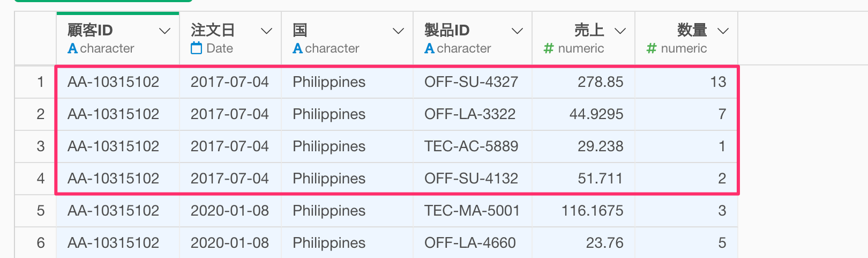Image resolution: width=868 pixels, height=258 pixels.
Task: Select row number 1 header
Action: 35,82
